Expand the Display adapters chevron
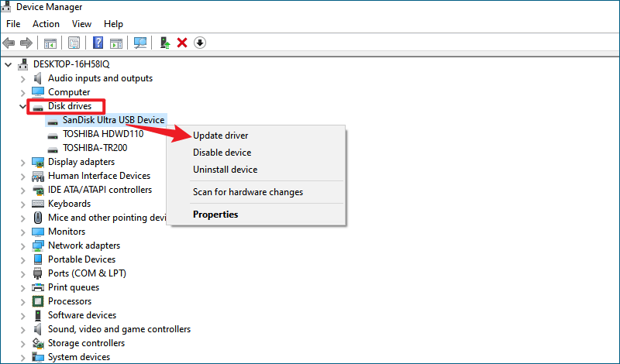620x364 pixels. coord(23,163)
